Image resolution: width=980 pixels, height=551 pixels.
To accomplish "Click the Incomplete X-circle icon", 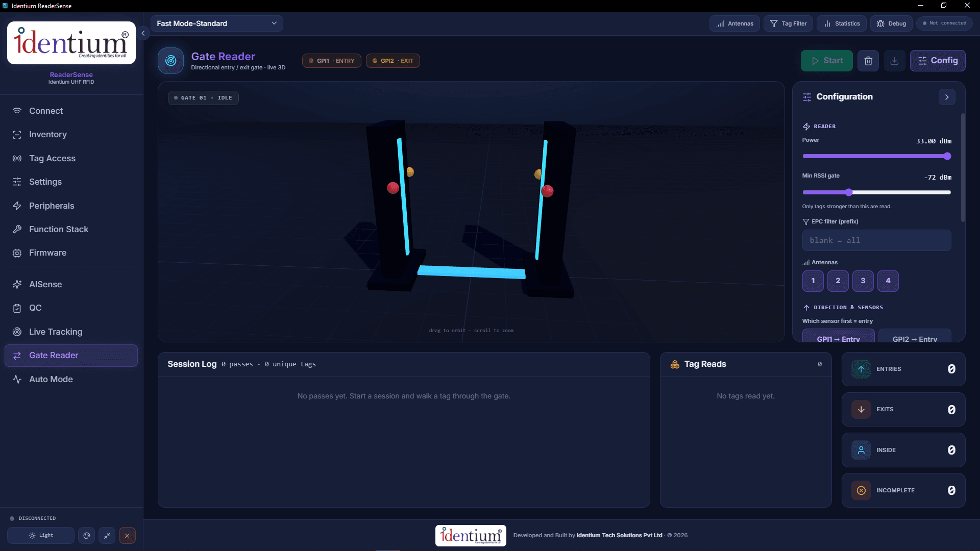I will tap(861, 490).
